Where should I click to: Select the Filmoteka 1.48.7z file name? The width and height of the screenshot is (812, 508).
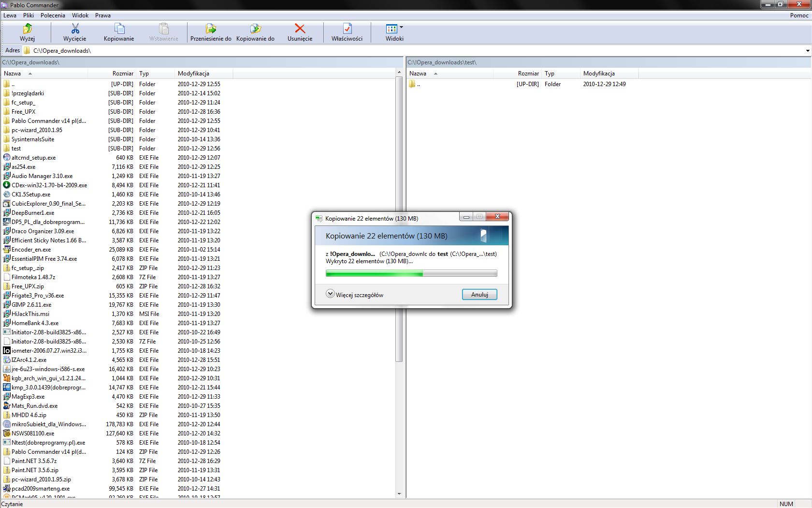(x=33, y=277)
